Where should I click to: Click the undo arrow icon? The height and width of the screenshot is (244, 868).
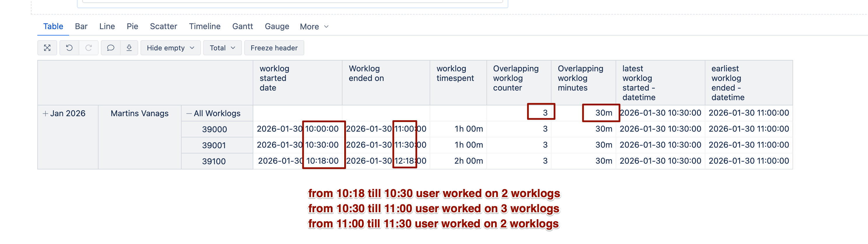[x=69, y=48]
